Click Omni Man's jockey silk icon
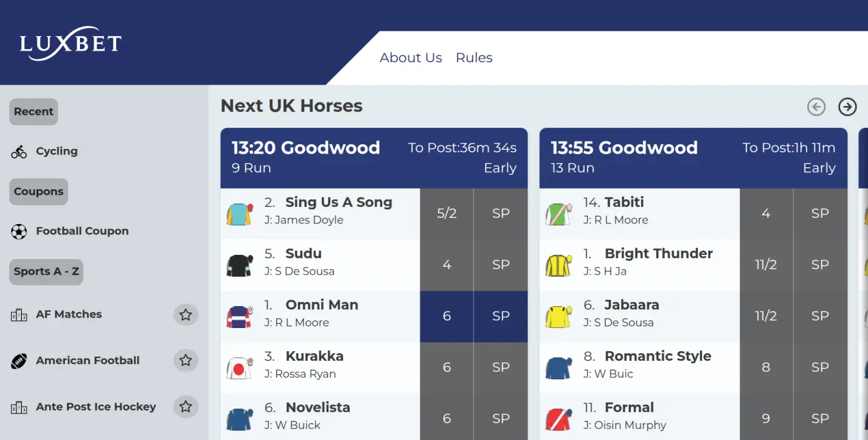The width and height of the screenshot is (868, 440). [240, 317]
